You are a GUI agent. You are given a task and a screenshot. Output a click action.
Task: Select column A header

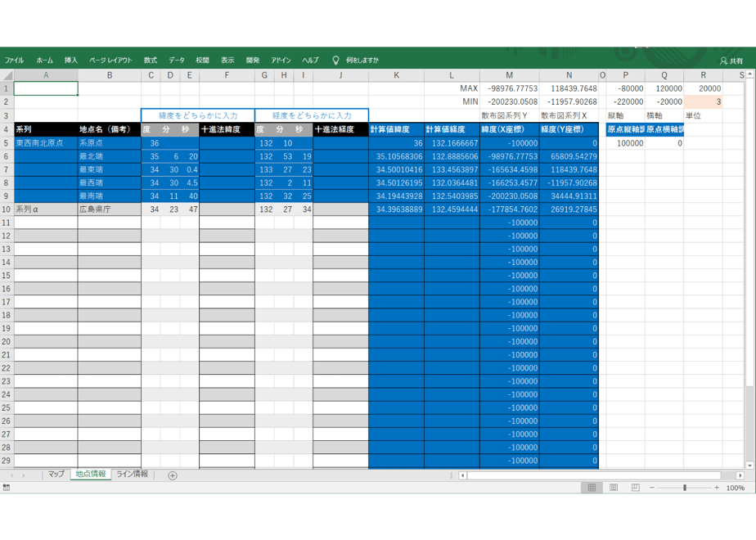[46, 75]
